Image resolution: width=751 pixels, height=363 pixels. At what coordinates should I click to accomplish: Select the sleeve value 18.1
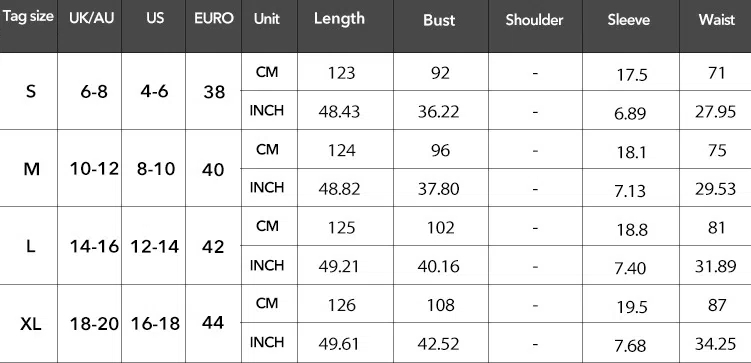coord(632,153)
